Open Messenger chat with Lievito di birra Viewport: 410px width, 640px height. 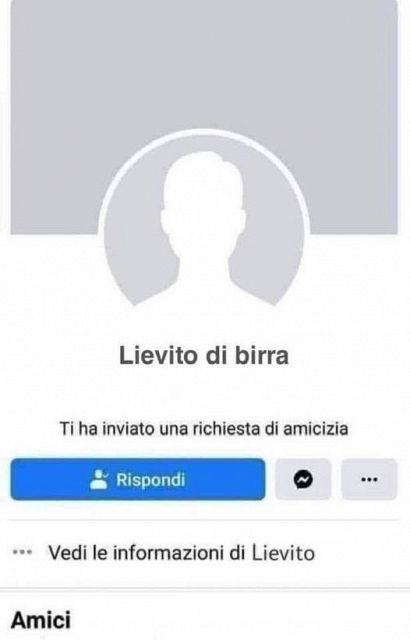(303, 479)
